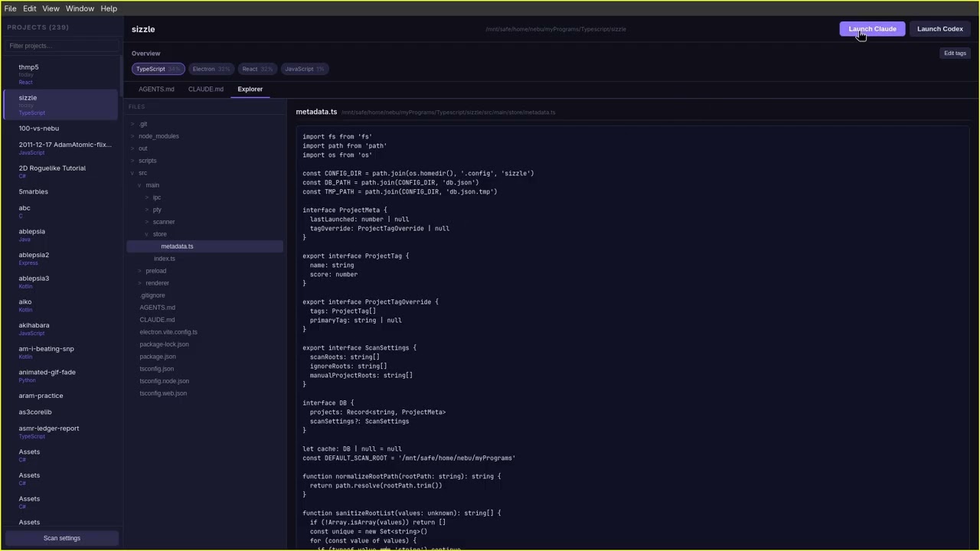
Task: Open the Window menu
Action: click(x=80, y=8)
